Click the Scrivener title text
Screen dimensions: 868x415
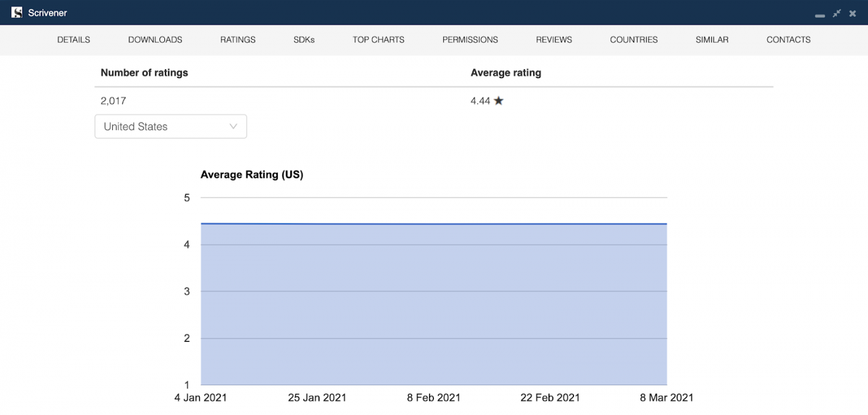pos(48,13)
